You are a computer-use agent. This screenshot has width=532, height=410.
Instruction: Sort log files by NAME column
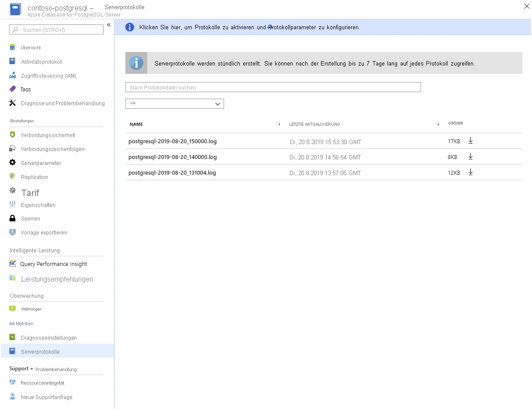point(278,124)
